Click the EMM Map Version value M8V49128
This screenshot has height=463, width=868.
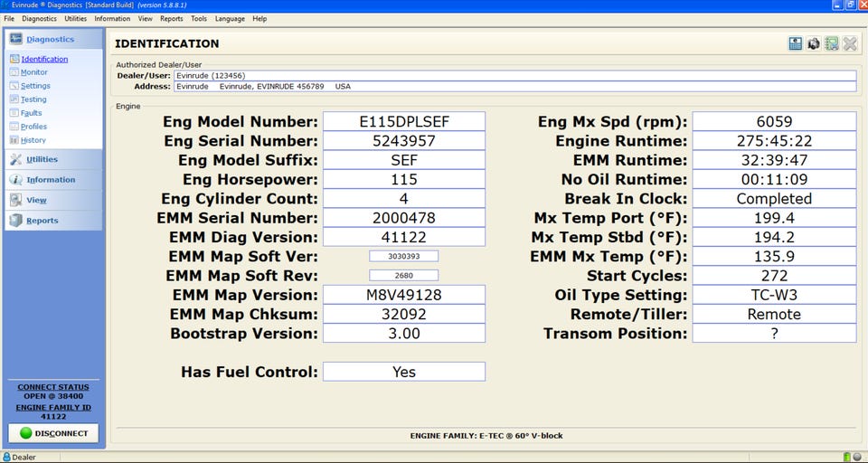404,295
